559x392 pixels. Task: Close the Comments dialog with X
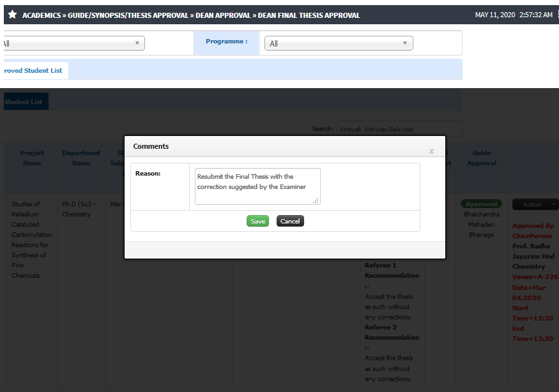[x=431, y=151]
